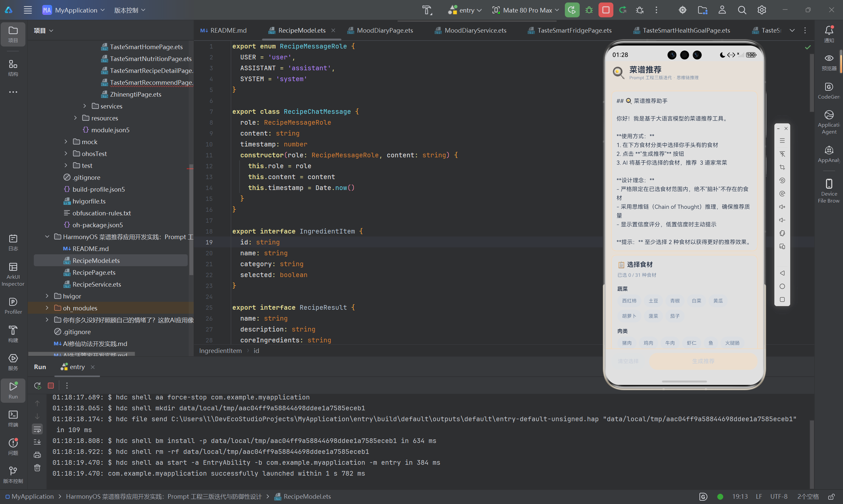Click emulator home circle button
Viewport: 843px width, 504px height.
[782, 286]
